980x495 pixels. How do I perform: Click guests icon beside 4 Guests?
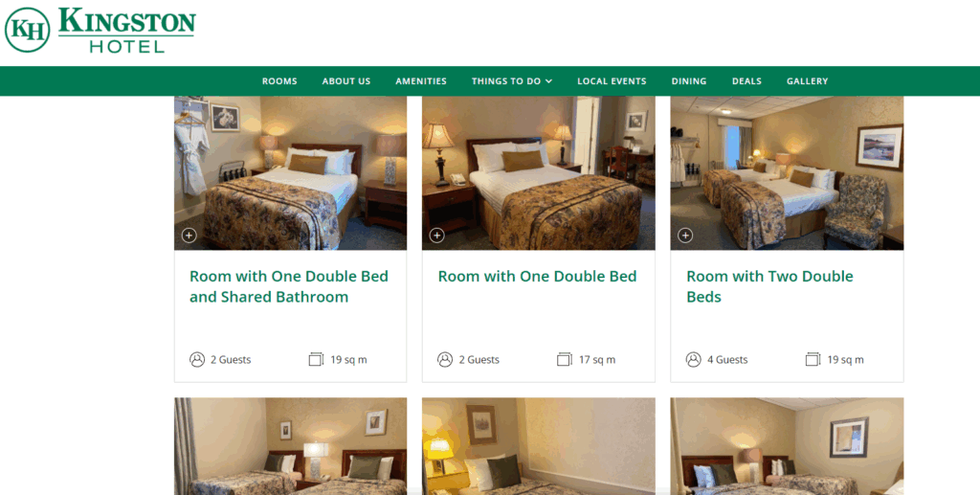coord(693,359)
